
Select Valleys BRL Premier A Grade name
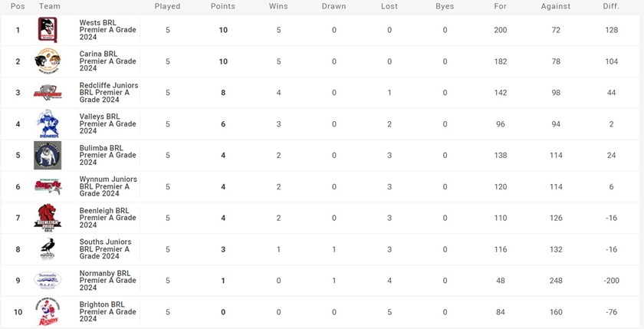click(107, 124)
